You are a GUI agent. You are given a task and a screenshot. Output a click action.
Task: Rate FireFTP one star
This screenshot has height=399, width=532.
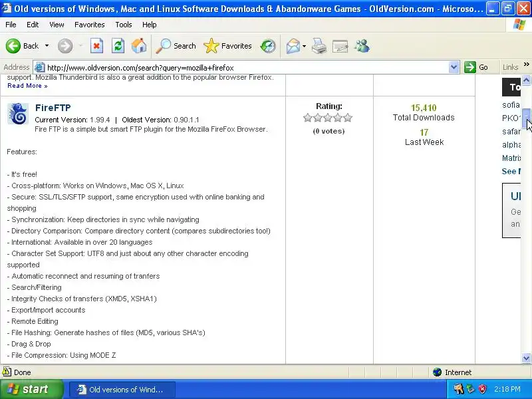click(308, 118)
